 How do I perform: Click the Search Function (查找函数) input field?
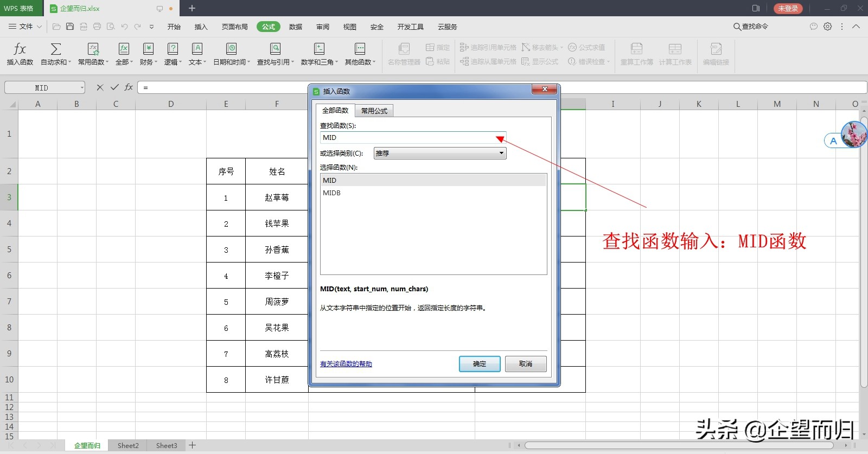[413, 138]
